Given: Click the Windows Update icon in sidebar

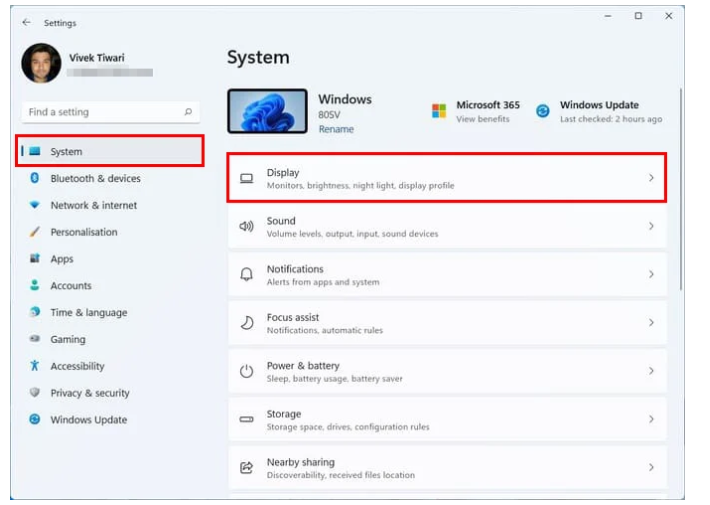Looking at the screenshot, I should 34,419.
